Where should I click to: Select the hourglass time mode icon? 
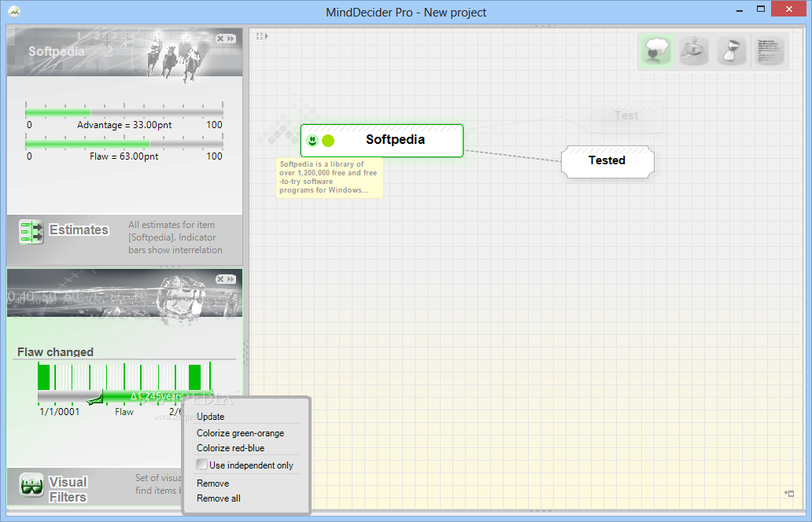pos(731,51)
